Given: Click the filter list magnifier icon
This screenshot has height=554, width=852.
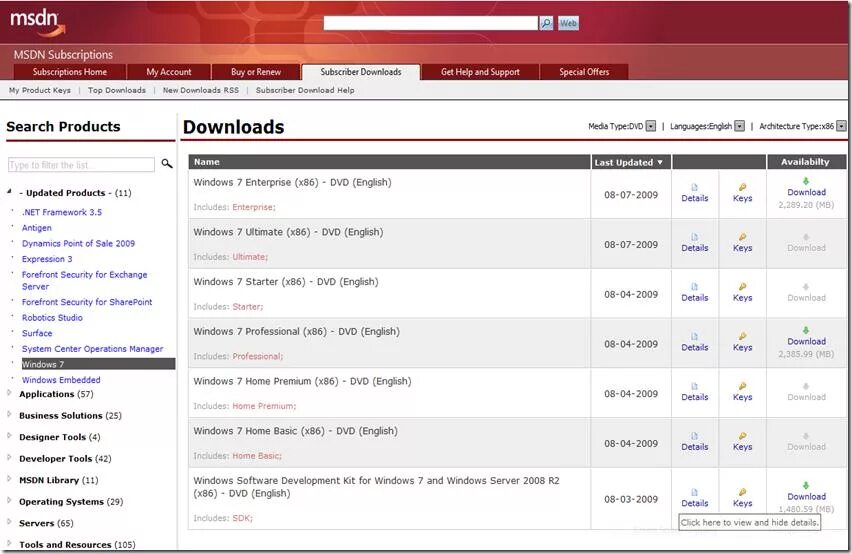Looking at the screenshot, I should point(167,163).
